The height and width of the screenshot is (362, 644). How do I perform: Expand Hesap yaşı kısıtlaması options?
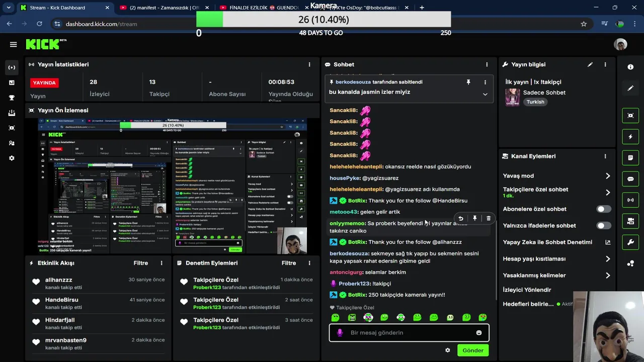point(608,258)
